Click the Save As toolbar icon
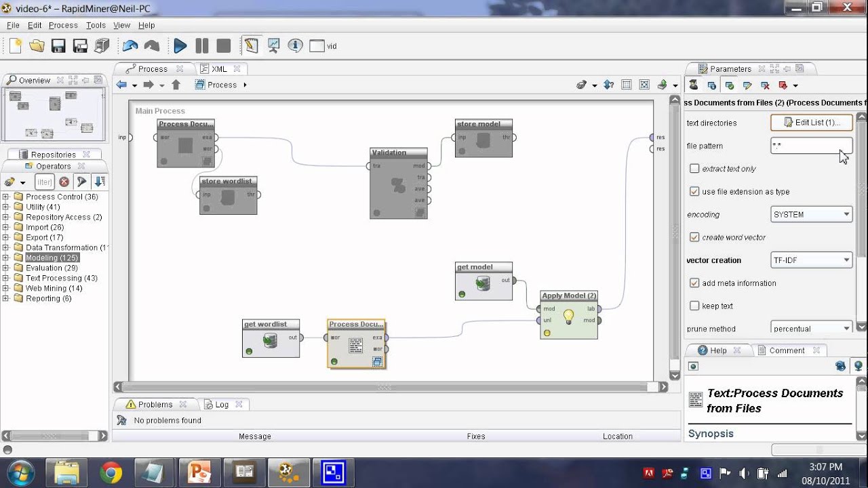 pos(80,46)
